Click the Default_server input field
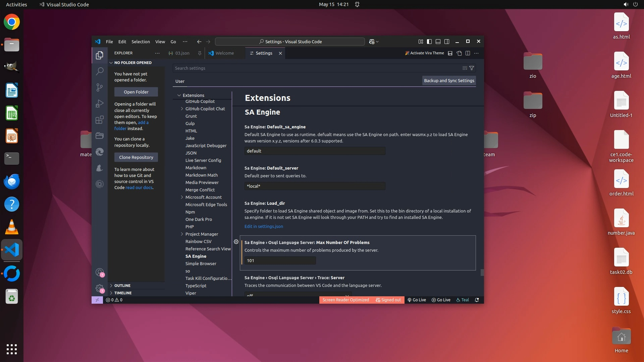The height and width of the screenshot is (362, 644). (x=315, y=186)
